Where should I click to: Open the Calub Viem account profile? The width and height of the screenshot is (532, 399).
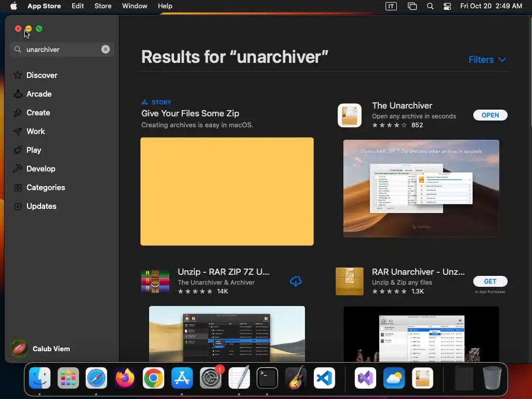(x=40, y=349)
